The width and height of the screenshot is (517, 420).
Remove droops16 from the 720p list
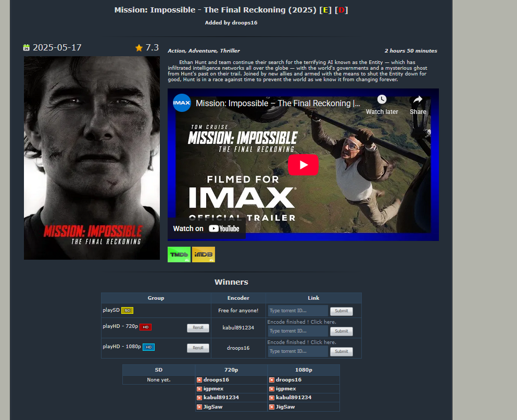coord(199,380)
